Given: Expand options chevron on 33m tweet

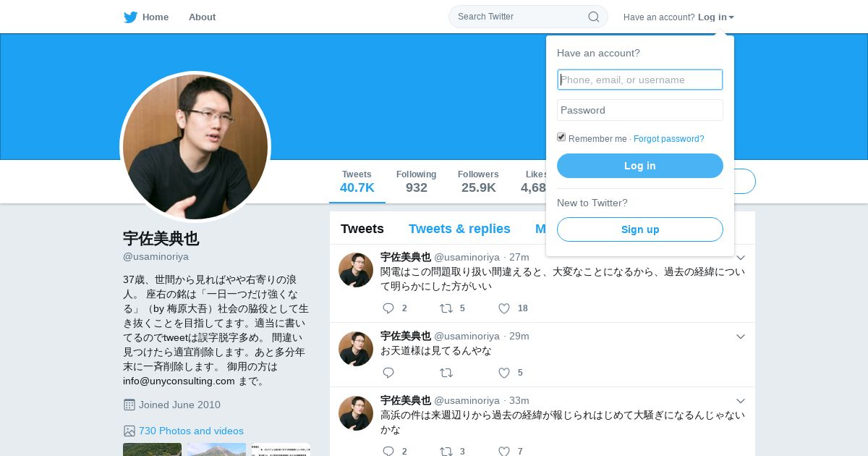Looking at the screenshot, I should point(741,401).
